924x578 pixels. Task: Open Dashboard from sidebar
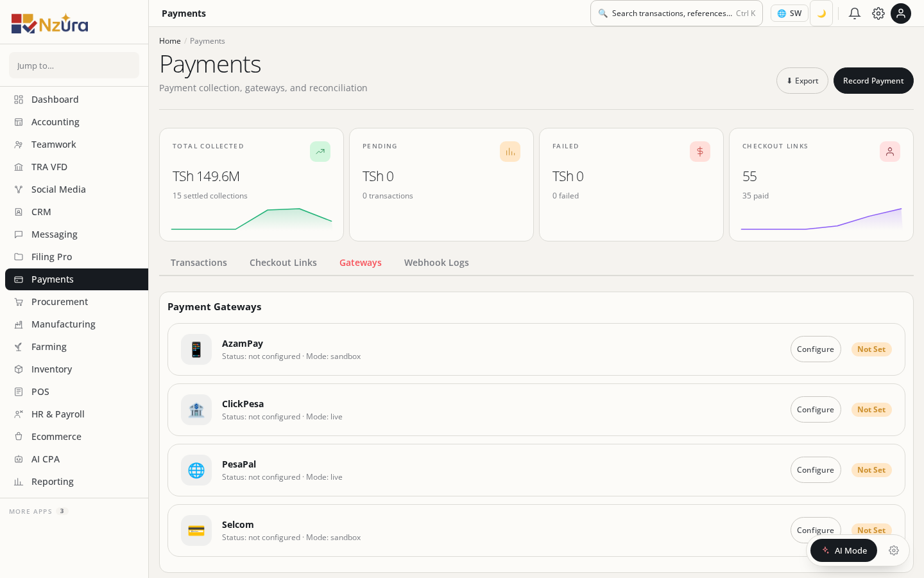[x=77, y=100]
